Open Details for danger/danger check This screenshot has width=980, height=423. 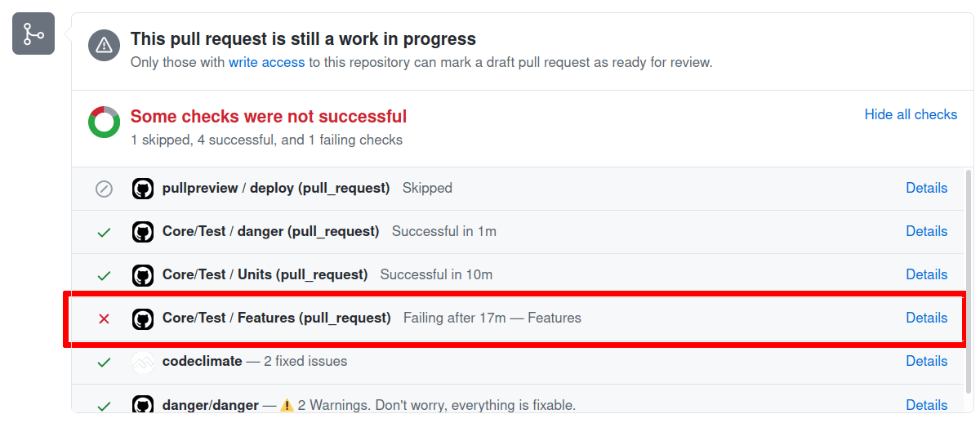pos(926,405)
